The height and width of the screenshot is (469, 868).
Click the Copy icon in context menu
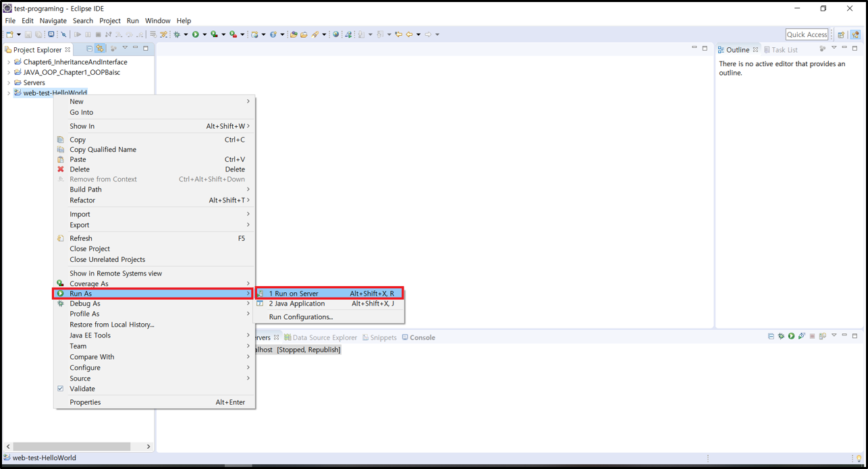click(x=61, y=140)
